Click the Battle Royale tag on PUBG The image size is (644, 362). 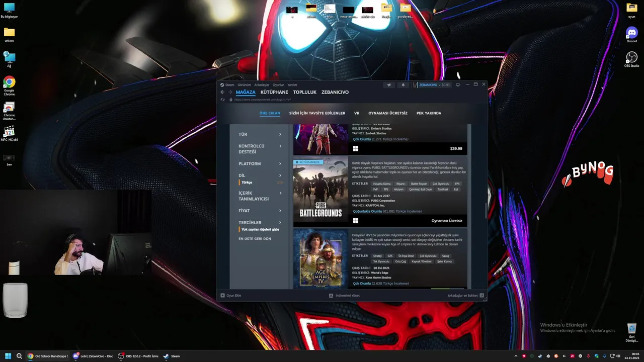pos(419,184)
